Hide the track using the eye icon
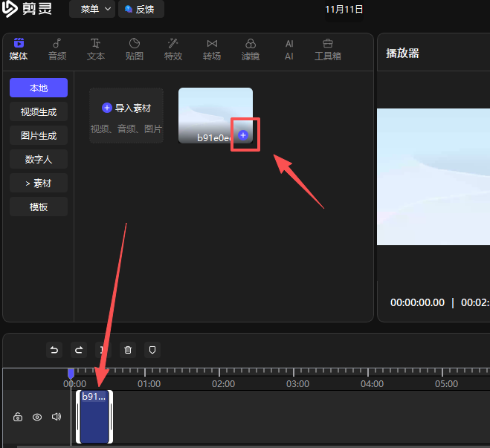The height and width of the screenshot is (448, 490). coord(37,418)
